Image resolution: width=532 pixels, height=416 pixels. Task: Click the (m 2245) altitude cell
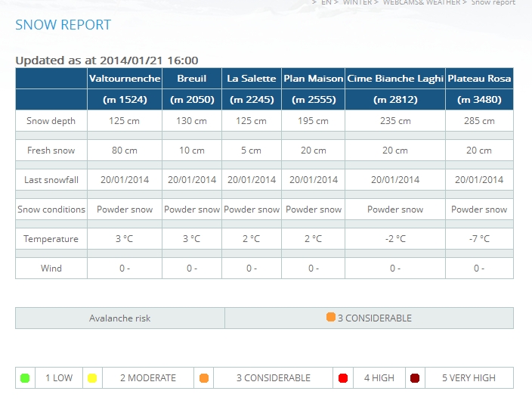[252, 100]
